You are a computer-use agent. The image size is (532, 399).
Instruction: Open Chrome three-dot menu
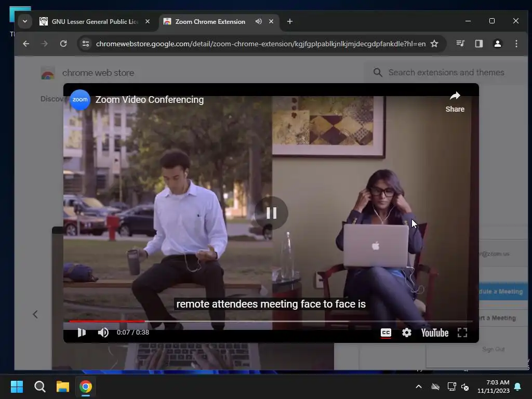click(x=516, y=44)
